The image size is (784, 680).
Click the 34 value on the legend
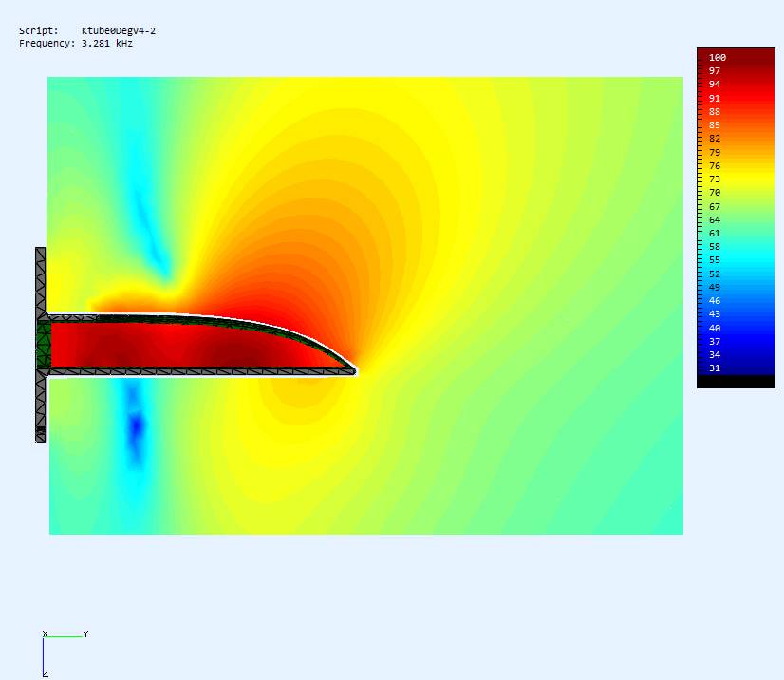715,355
